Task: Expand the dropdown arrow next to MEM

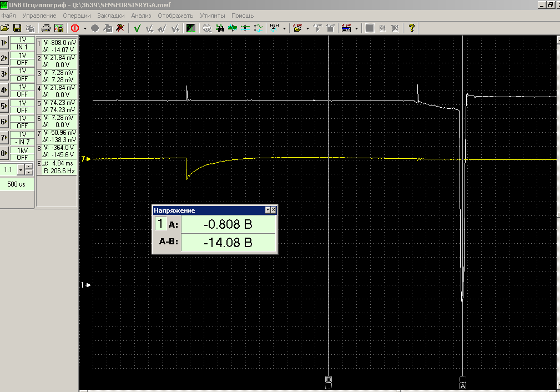Action: pos(284,28)
